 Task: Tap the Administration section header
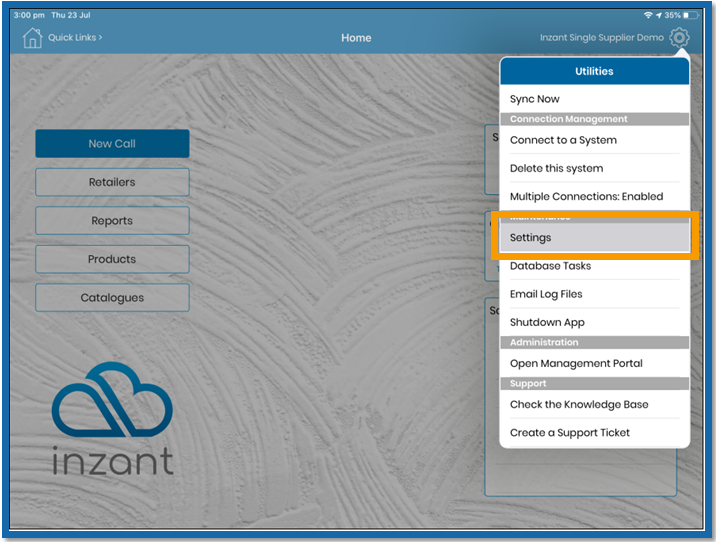point(594,342)
